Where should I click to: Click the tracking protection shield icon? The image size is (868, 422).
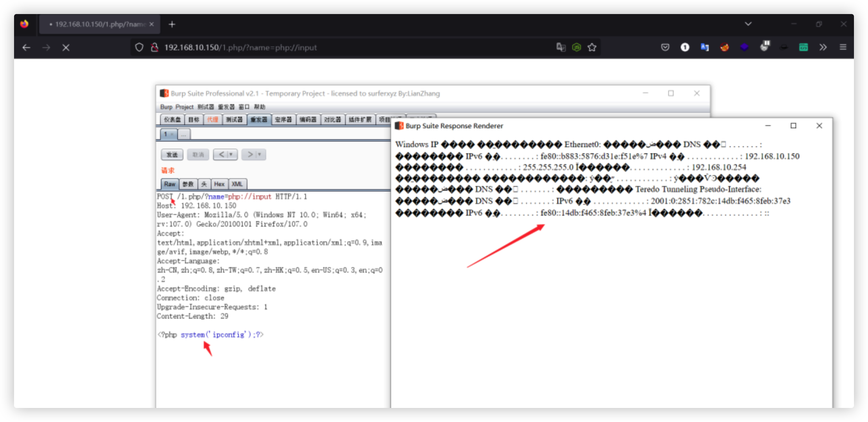[139, 47]
